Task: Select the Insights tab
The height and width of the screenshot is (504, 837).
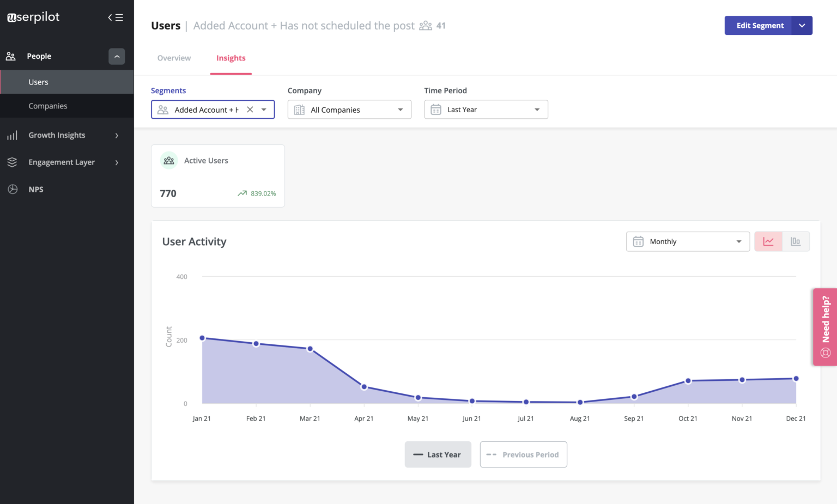Action: (x=231, y=58)
